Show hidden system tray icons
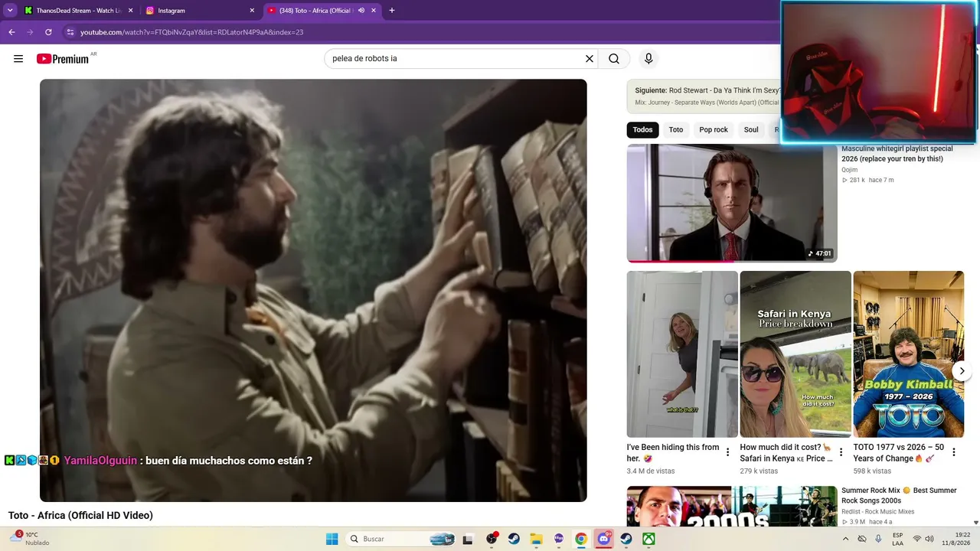 click(845, 539)
